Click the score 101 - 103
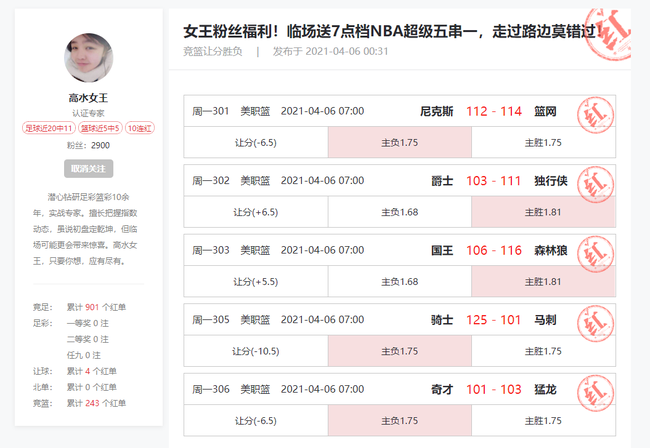This screenshot has width=650, height=448. pos(494,390)
